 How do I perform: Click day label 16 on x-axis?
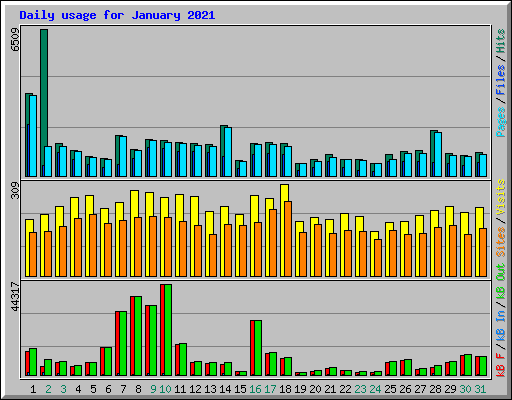tap(255, 389)
